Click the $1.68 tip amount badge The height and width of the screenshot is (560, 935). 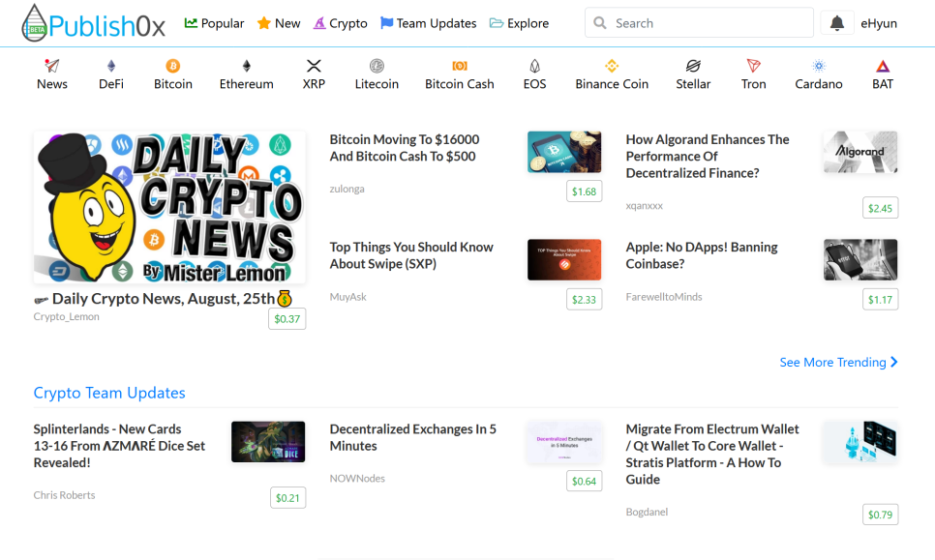point(584,192)
